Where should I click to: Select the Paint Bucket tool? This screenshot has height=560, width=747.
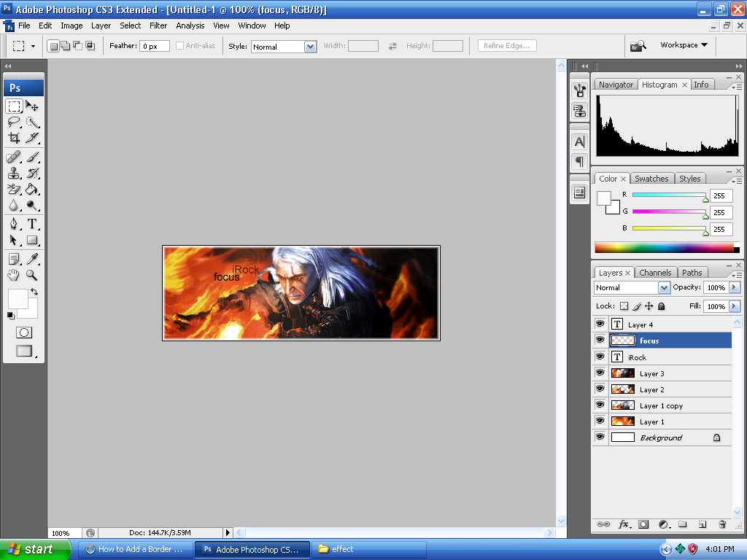tap(32, 189)
